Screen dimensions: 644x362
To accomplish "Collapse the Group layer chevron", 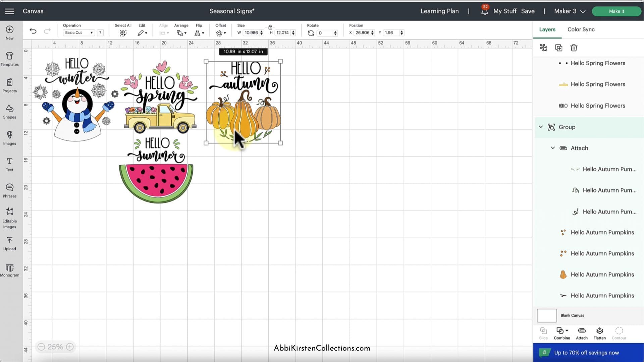I will (x=541, y=127).
